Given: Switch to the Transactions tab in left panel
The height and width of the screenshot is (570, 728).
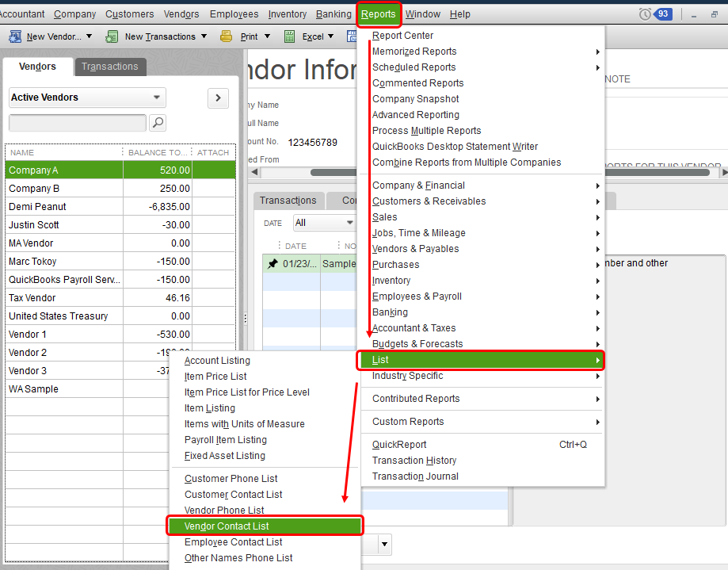Looking at the screenshot, I should (110, 67).
